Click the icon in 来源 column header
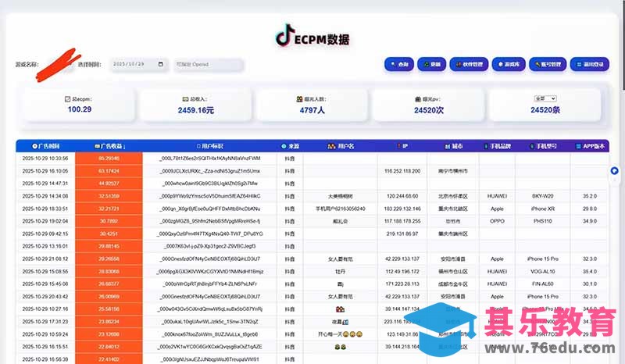625x364 pixels. tap(284, 146)
